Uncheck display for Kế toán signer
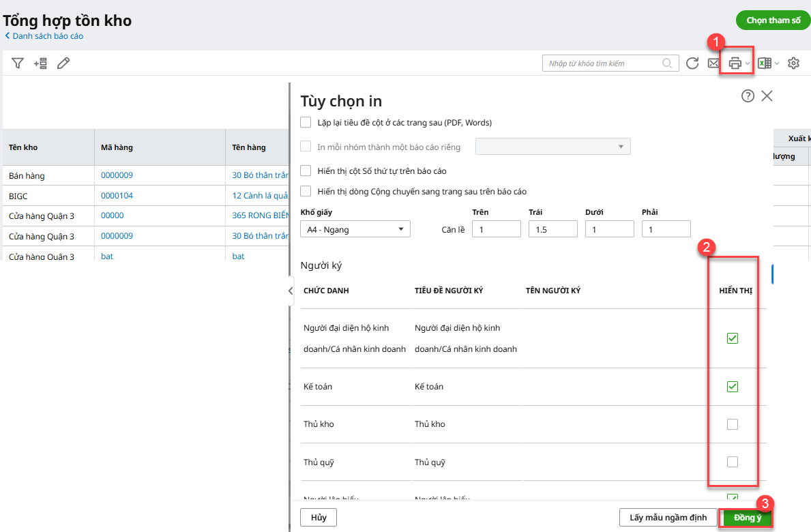Viewport: 811px width, 532px height. pyautogui.click(x=733, y=387)
